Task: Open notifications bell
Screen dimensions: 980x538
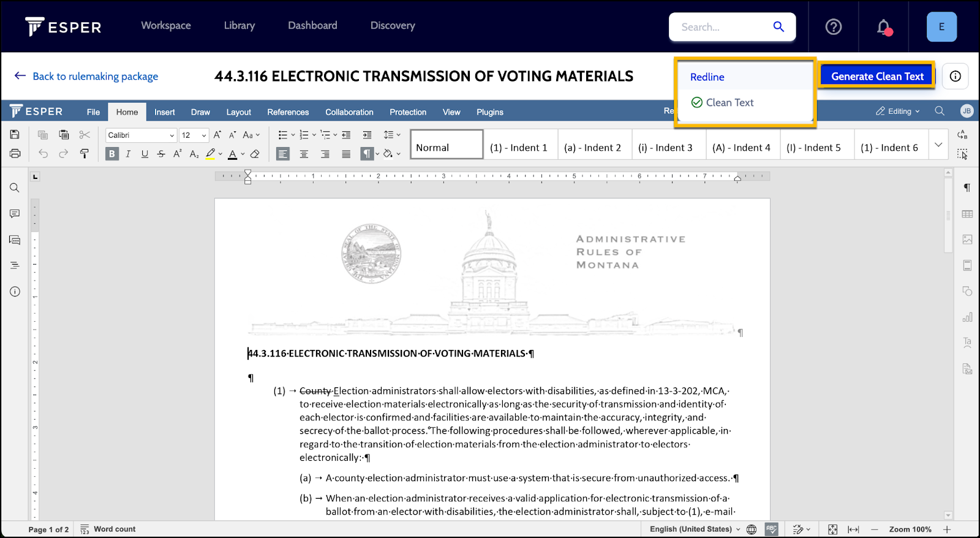Action: tap(883, 27)
